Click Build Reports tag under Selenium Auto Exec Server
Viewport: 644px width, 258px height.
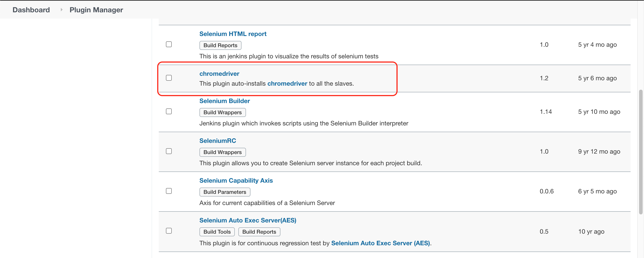259,231
